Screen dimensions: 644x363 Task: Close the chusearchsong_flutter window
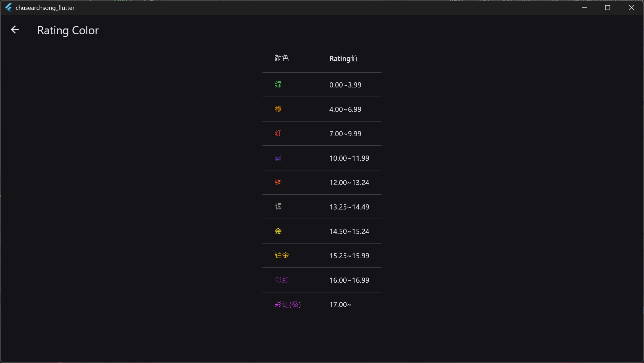pos(631,7)
